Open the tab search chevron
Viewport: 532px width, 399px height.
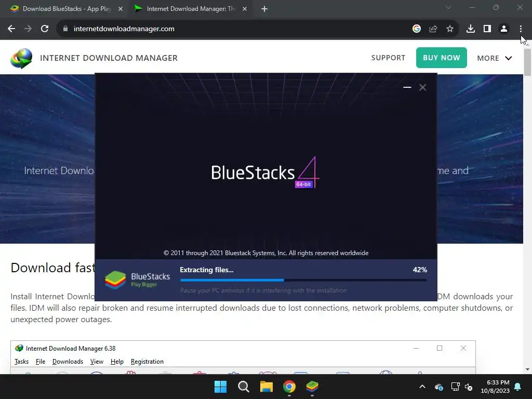tap(448, 7)
